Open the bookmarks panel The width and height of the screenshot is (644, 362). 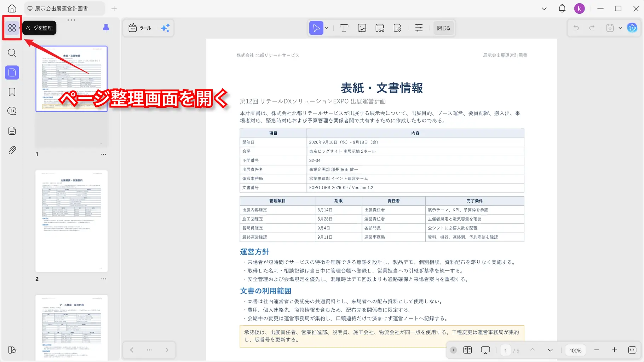pos(12,92)
